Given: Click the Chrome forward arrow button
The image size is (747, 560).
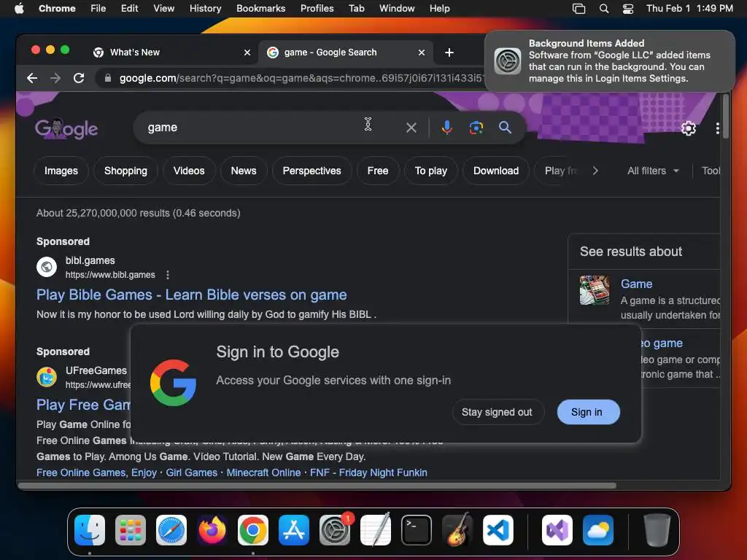Looking at the screenshot, I should [55, 78].
